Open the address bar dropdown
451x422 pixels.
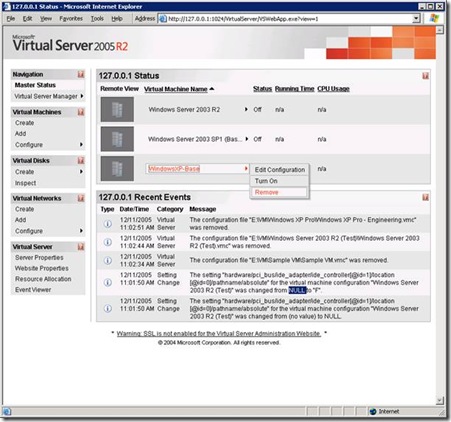416,19
